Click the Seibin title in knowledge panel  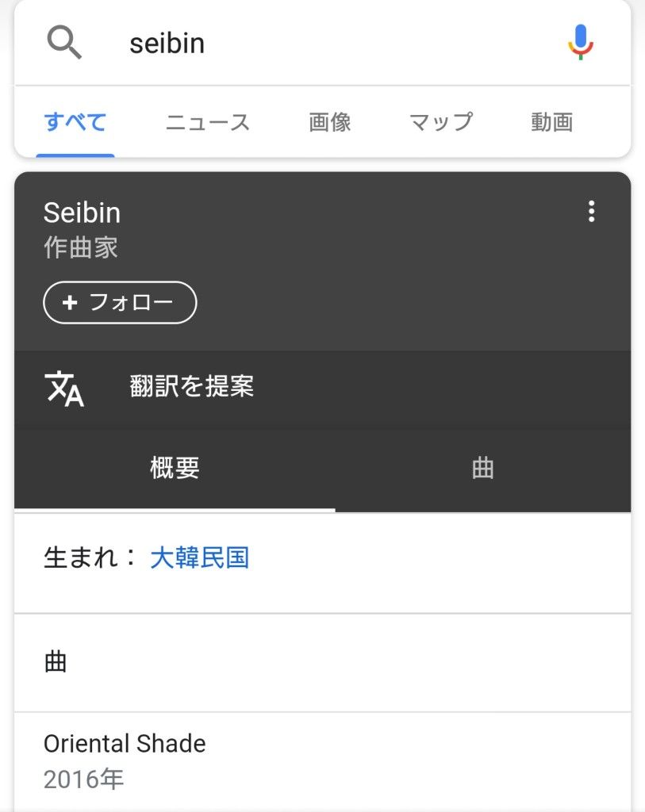point(82,213)
